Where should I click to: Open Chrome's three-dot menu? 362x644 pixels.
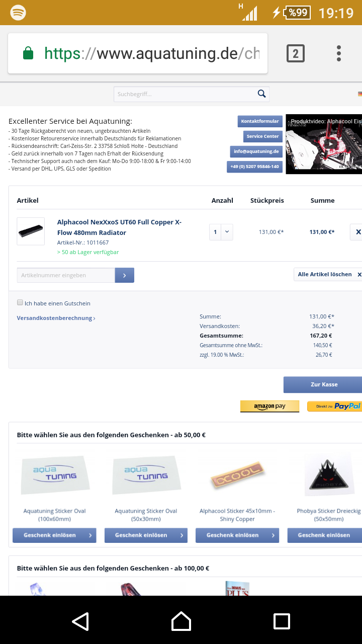pyautogui.click(x=339, y=53)
